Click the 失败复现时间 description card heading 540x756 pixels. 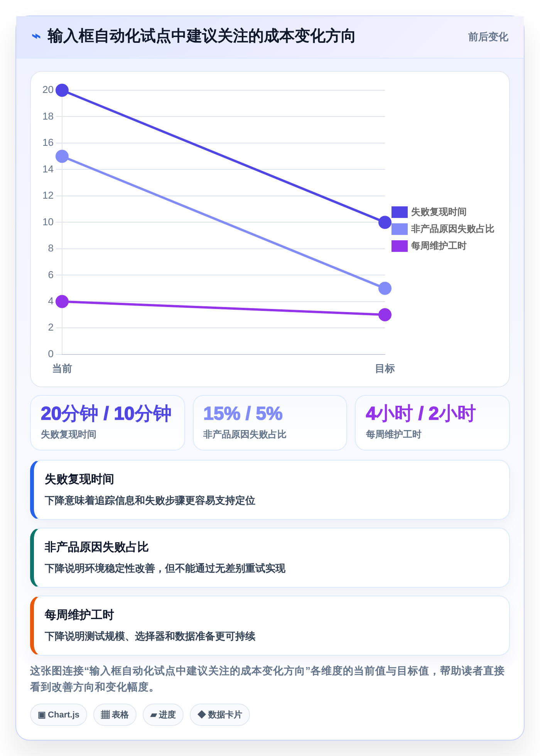pos(79,479)
